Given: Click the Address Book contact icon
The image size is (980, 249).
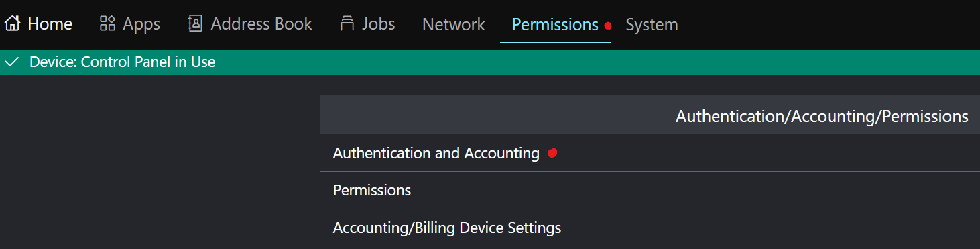Looking at the screenshot, I should tap(195, 24).
